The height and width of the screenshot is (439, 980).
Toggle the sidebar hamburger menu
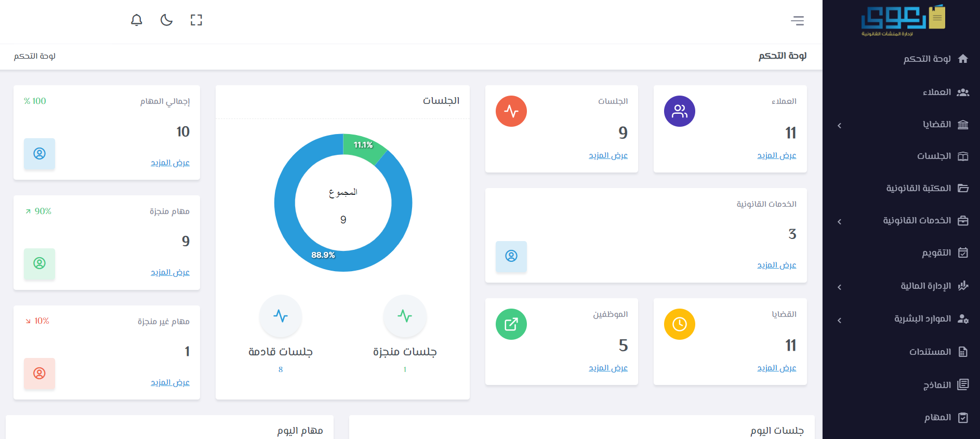[797, 21]
